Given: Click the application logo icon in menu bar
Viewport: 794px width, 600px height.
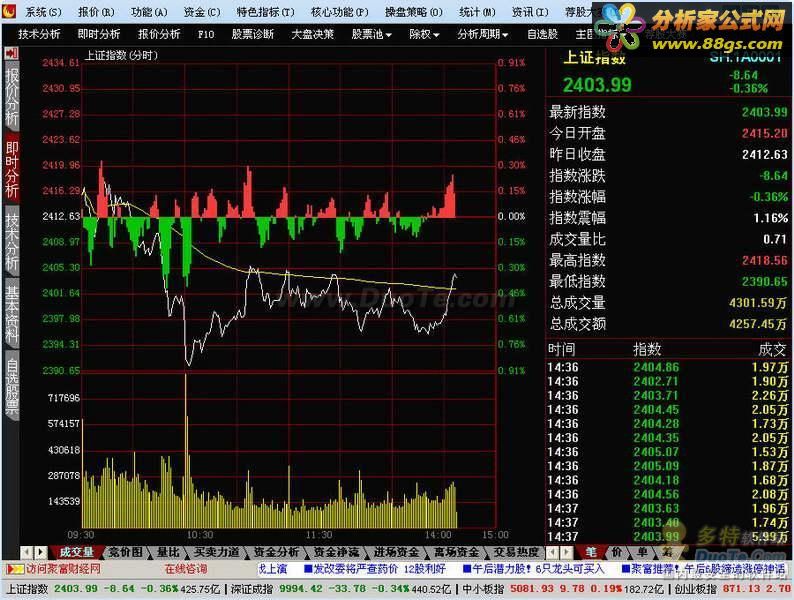Looking at the screenshot, I should pyautogui.click(x=9, y=12).
